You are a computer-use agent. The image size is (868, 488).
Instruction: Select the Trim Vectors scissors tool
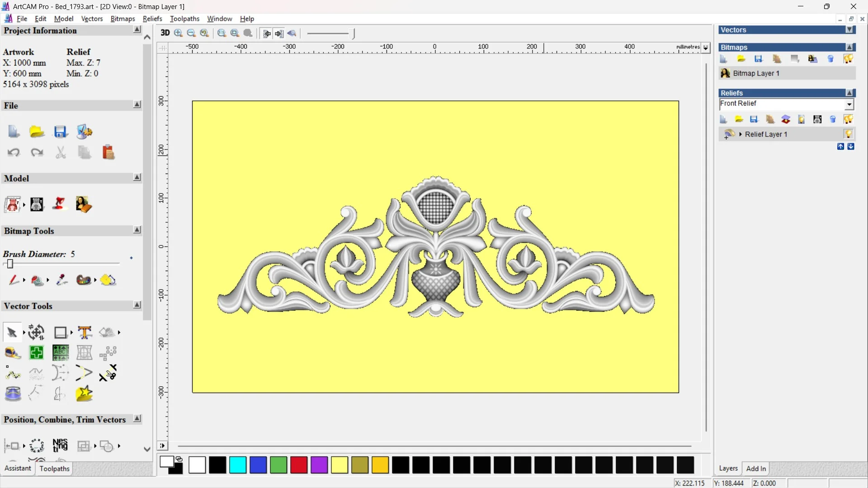(x=108, y=373)
